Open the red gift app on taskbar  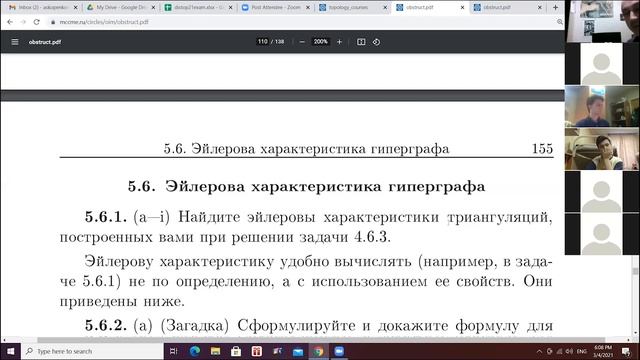pyautogui.click(x=257, y=351)
